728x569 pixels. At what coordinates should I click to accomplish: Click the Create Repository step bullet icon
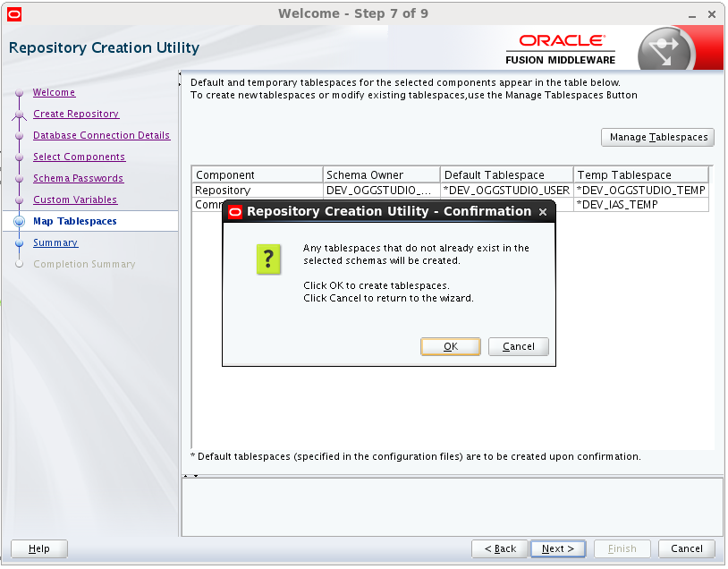pos(19,114)
